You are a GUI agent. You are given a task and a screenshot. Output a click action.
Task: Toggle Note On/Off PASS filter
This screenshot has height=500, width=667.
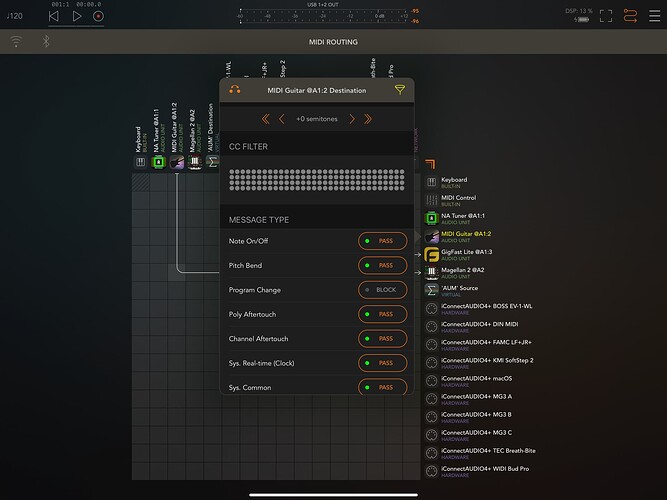click(x=382, y=241)
